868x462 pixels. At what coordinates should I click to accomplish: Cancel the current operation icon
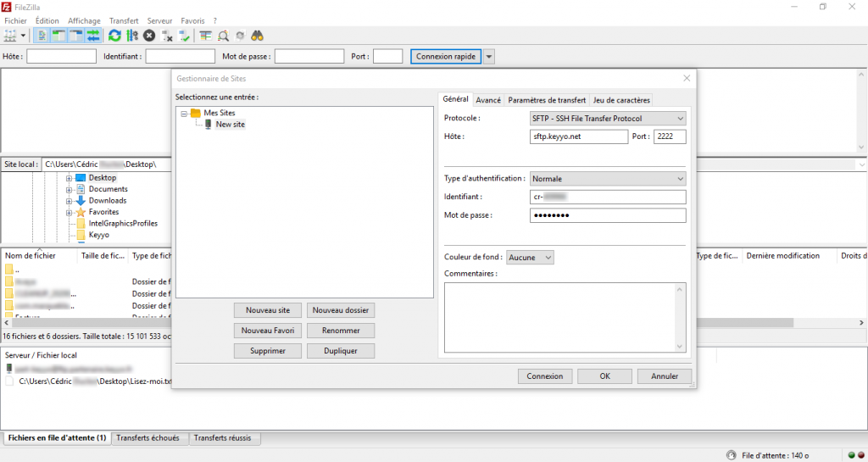coord(149,36)
